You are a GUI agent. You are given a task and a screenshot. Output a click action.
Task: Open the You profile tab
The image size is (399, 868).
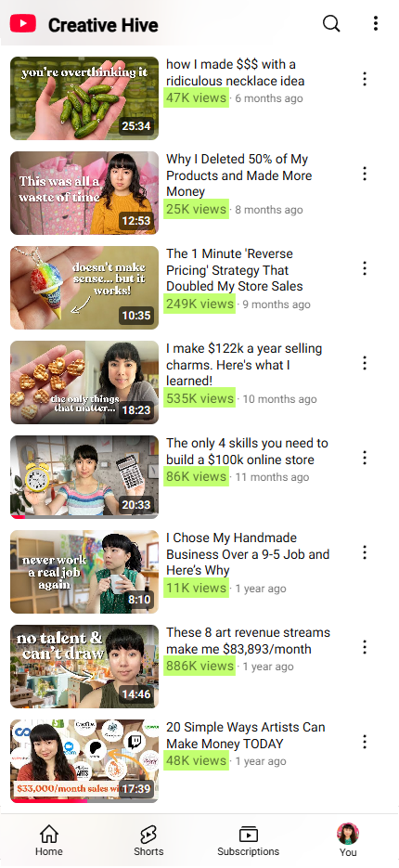pos(348,840)
